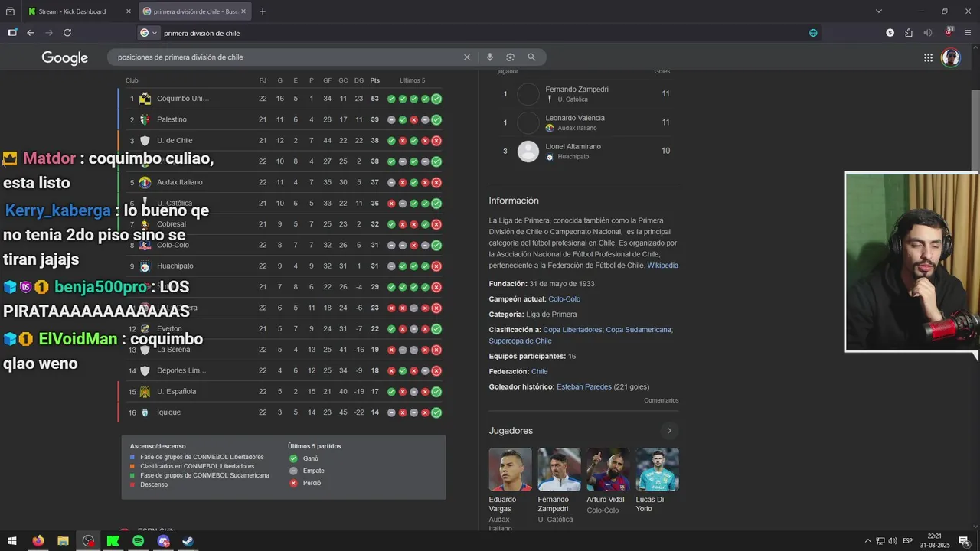The image size is (980, 551).
Task: Open Lucas Di Yorio player thumbnail
Action: pos(657,469)
